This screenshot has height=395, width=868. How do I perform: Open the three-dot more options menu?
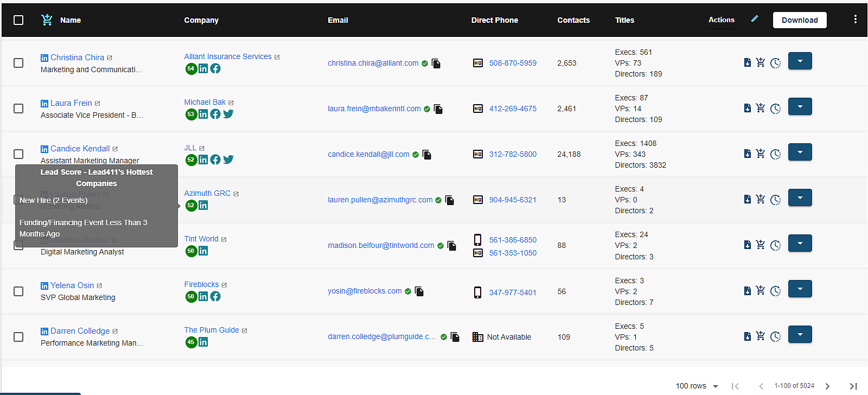856,20
